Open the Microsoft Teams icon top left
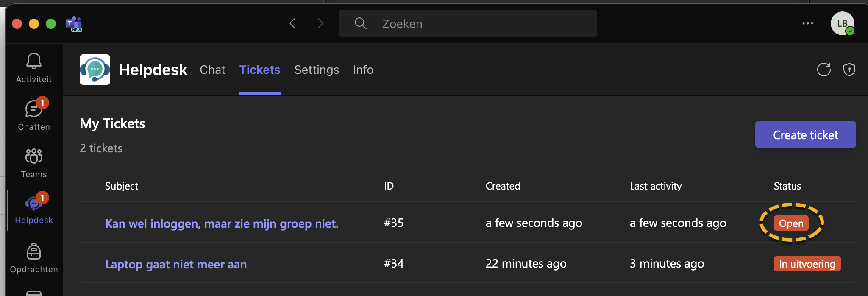This screenshot has height=296, width=868. click(73, 23)
